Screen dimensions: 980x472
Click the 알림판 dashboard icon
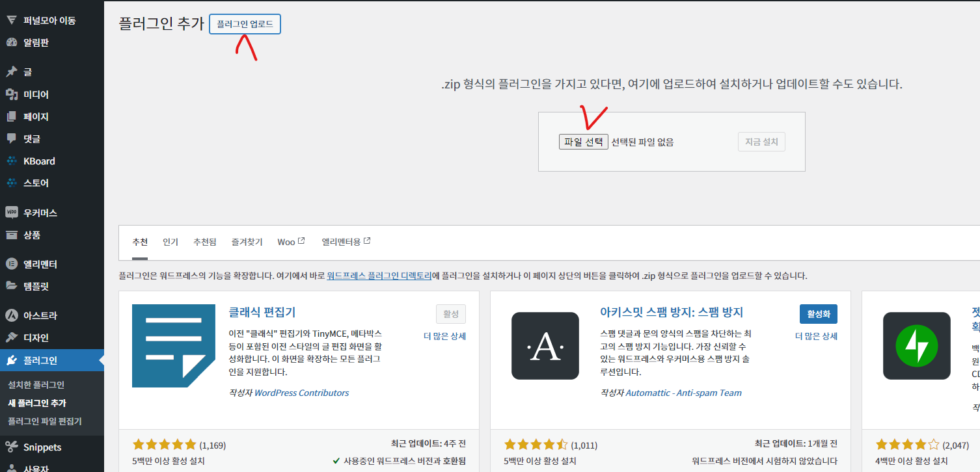11,43
